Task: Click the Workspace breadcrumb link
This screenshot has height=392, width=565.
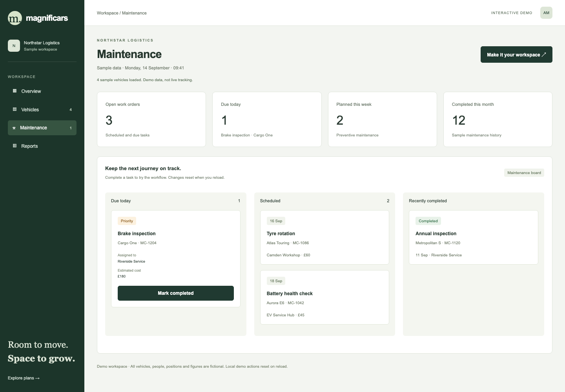Action: (x=108, y=13)
